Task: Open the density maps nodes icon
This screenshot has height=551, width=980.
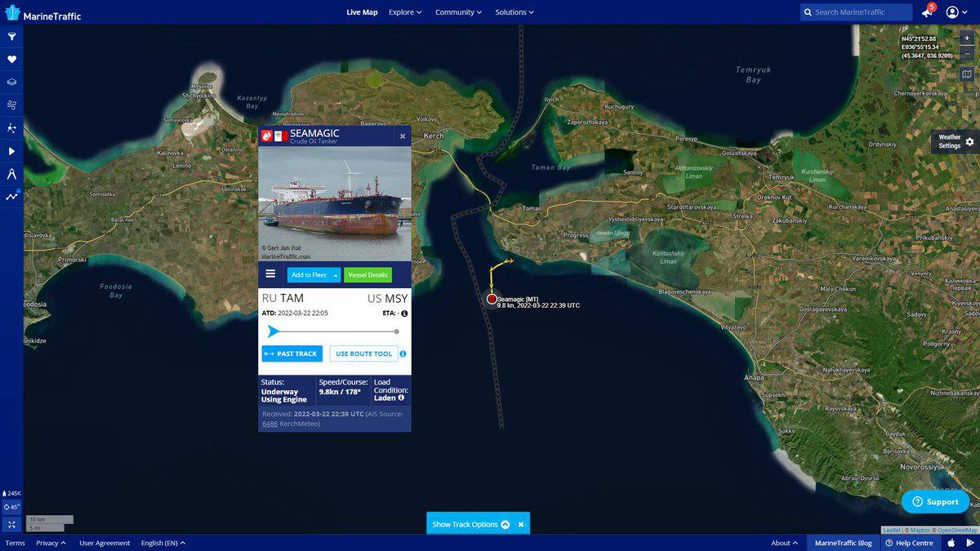Action: pyautogui.click(x=11, y=128)
